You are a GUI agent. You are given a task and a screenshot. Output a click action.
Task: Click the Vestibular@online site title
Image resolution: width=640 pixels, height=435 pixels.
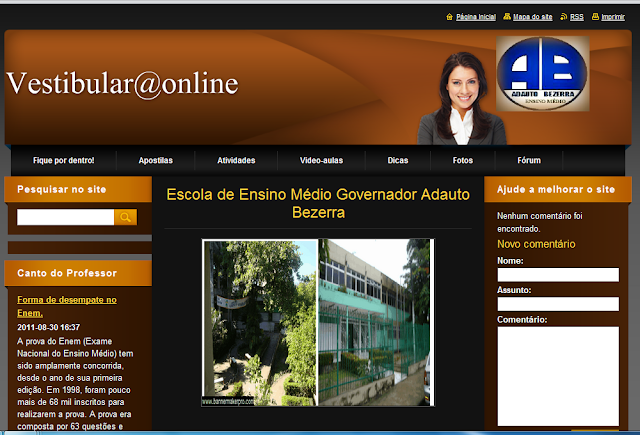coord(122,84)
